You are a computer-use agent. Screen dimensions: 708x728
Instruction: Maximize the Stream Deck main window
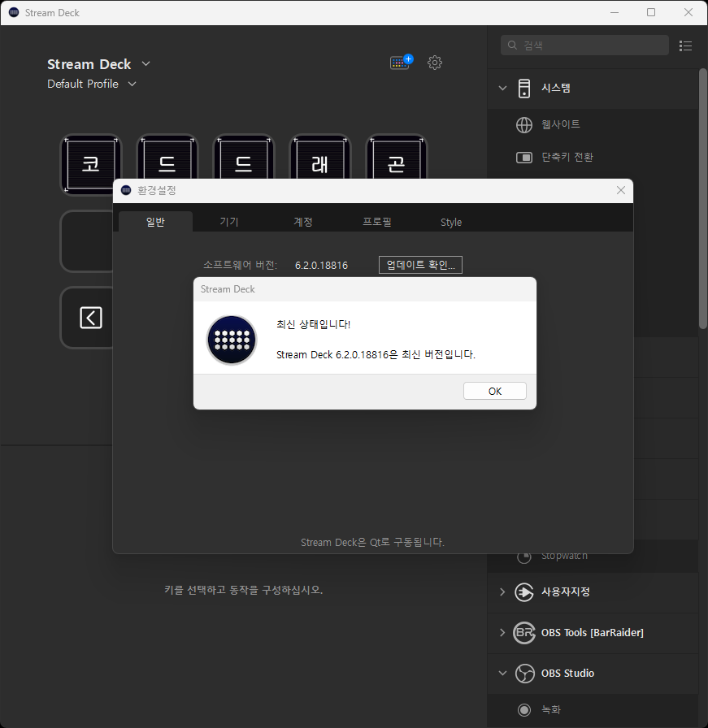pos(651,12)
